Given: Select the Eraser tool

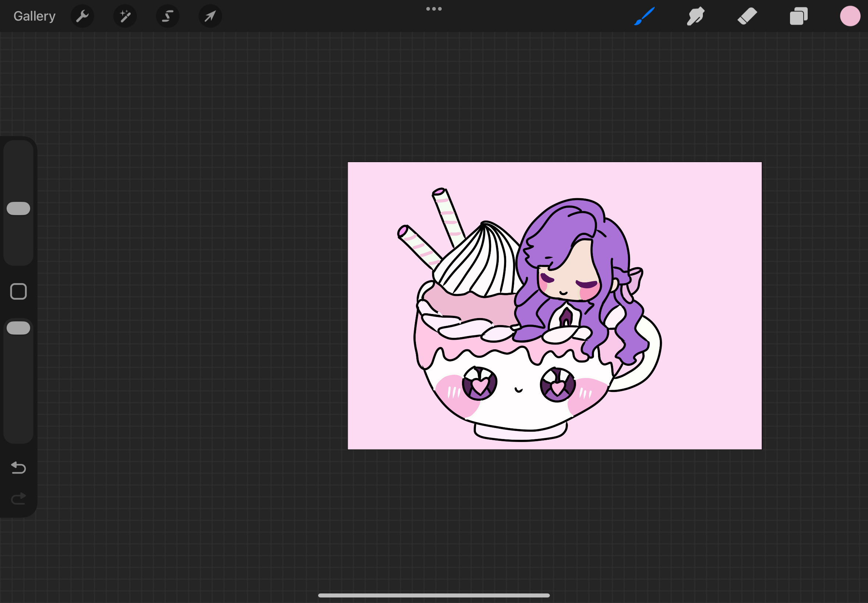Looking at the screenshot, I should click(x=747, y=16).
